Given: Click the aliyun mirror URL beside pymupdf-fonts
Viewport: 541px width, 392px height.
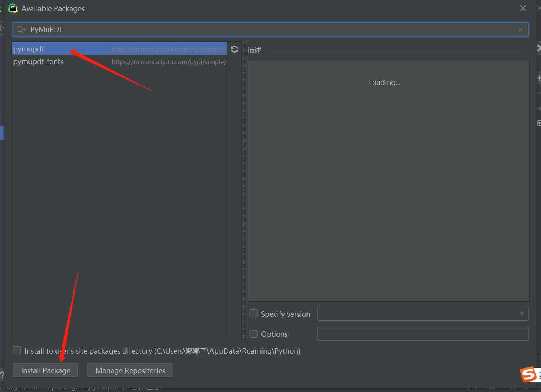Looking at the screenshot, I should pyautogui.click(x=169, y=62).
